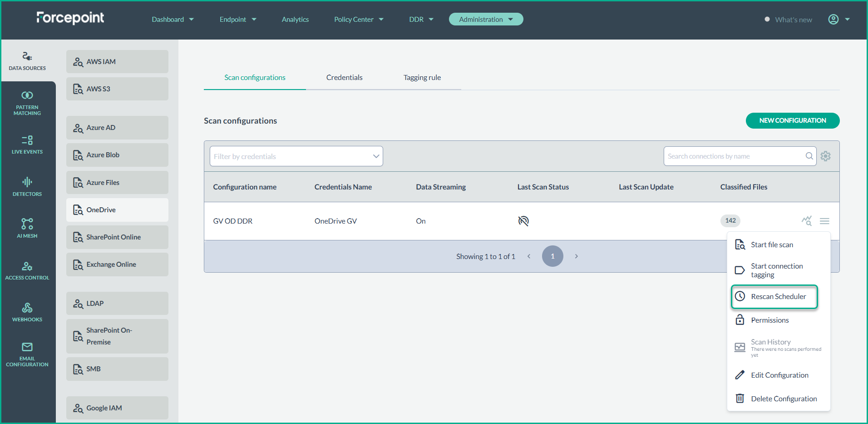The image size is (868, 424).
Task: Click the NEW CONFIGURATION button
Action: click(x=792, y=120)
